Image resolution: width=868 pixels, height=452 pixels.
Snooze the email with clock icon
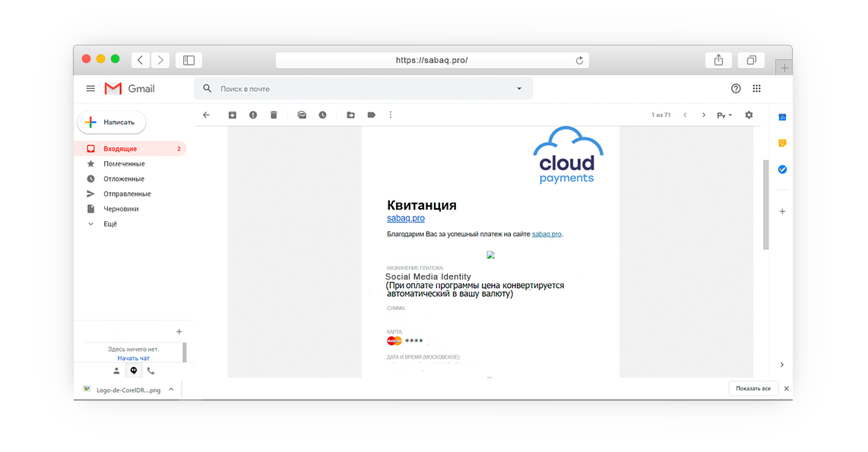pos(323,115)
